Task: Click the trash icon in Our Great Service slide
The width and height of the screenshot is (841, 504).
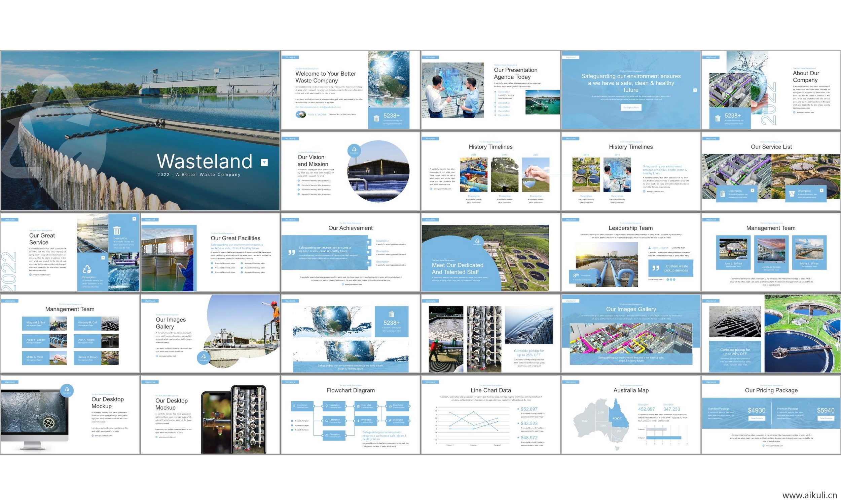Action: pyautogui.click(x=117, y=230)
